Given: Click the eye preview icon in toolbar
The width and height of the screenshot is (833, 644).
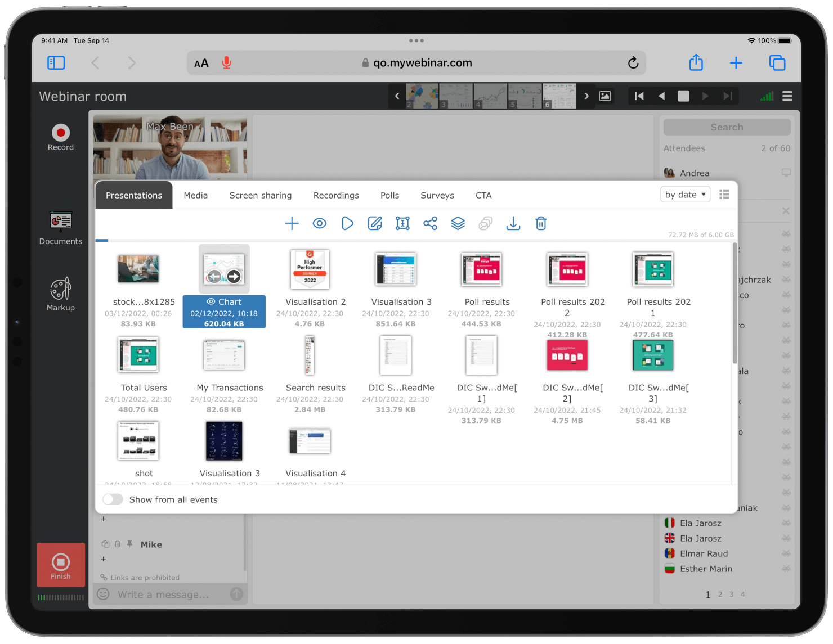Looking at the screenshot, I should click(x=319, y=224).
